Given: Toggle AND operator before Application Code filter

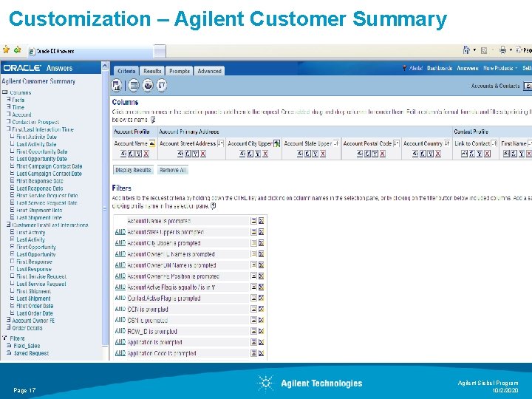Looking at the screenshot, I should [x=120, y=353].
